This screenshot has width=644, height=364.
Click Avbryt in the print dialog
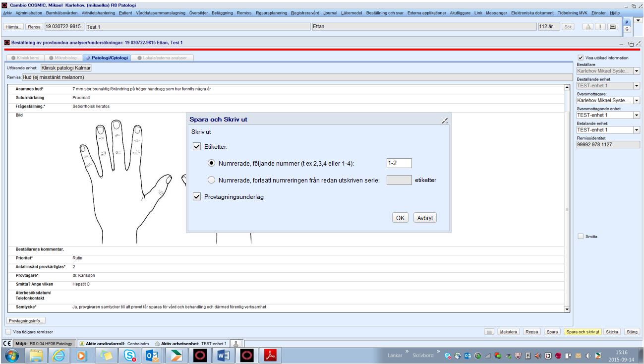click(x=425, y=218)
